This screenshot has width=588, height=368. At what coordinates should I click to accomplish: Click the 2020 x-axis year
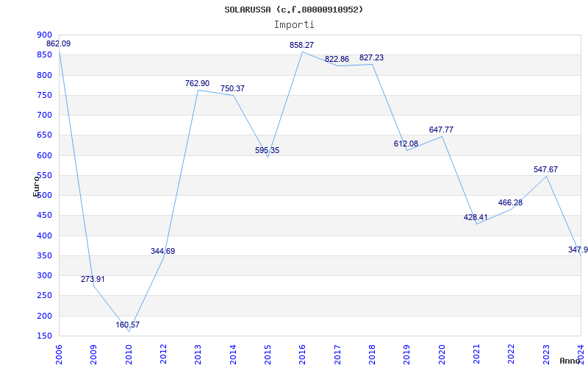[442, 355]
